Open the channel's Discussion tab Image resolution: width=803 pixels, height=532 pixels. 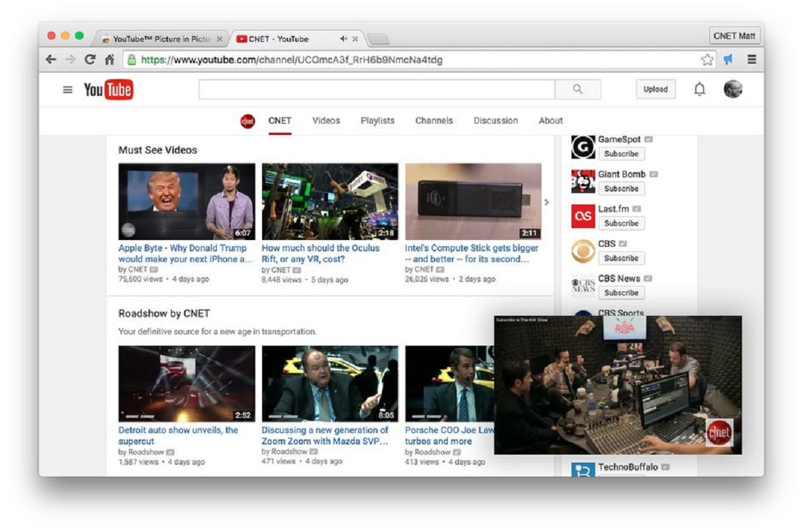click(x=496, y=121)
